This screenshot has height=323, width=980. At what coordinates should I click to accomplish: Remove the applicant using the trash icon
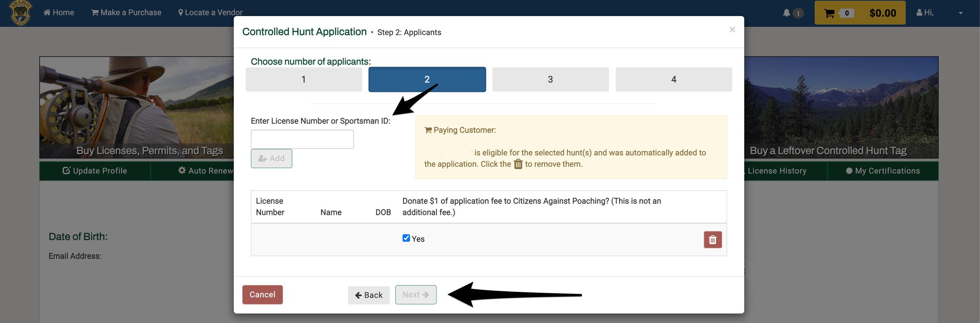pyautogui.click(x=713, y=240)
